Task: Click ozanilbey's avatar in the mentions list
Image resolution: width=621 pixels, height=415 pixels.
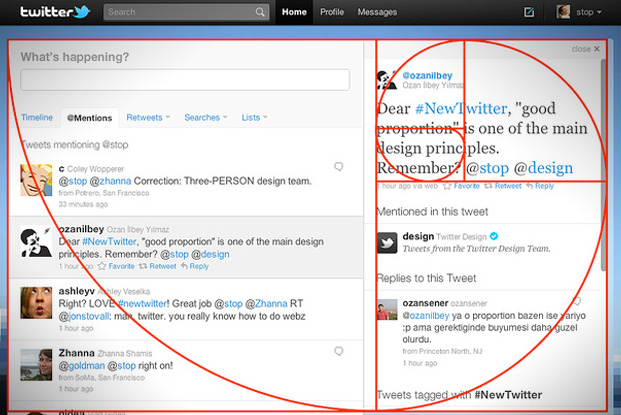Action: (x=36, y=241)
